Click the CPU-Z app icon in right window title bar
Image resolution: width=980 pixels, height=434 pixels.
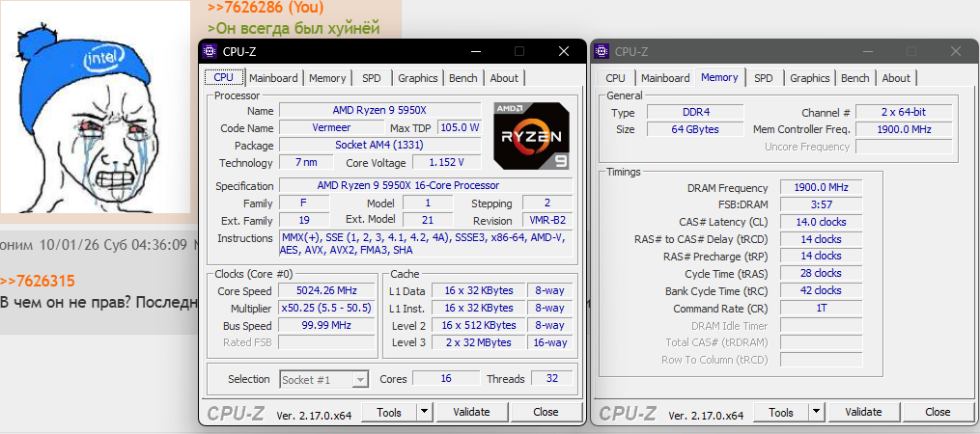coord(602,50)
